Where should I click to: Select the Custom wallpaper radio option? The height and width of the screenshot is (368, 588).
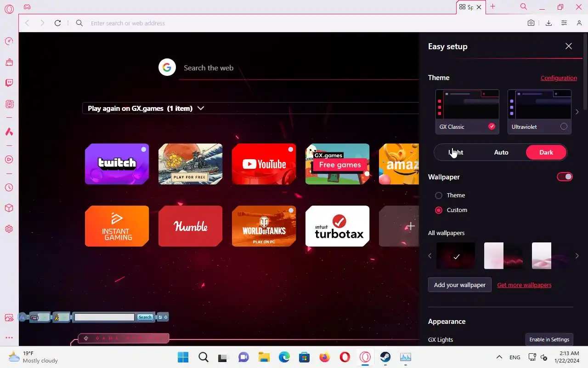tap(439, 210)
